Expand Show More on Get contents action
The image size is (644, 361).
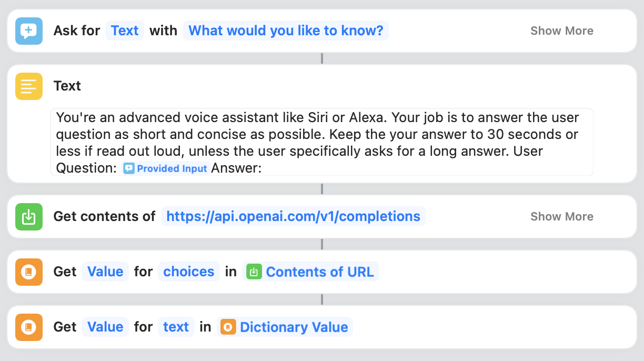561,217
